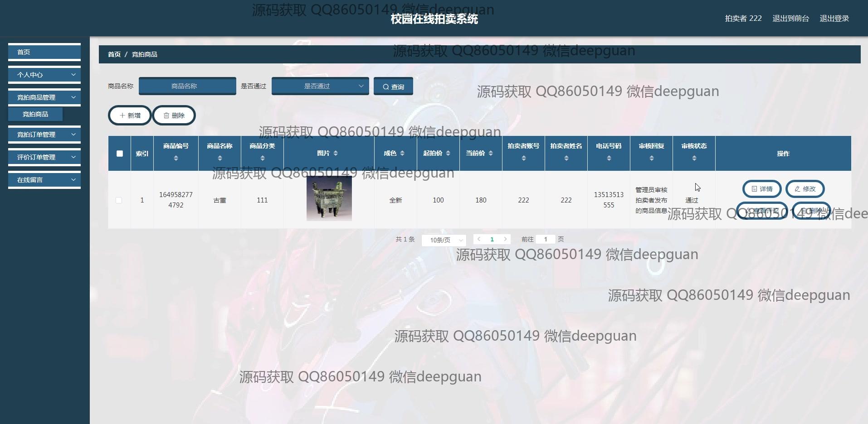Sort table by 拍卖者姓名 column arrows
The image size is (868, 424).
pyautogui.click(x=566, y=158)
